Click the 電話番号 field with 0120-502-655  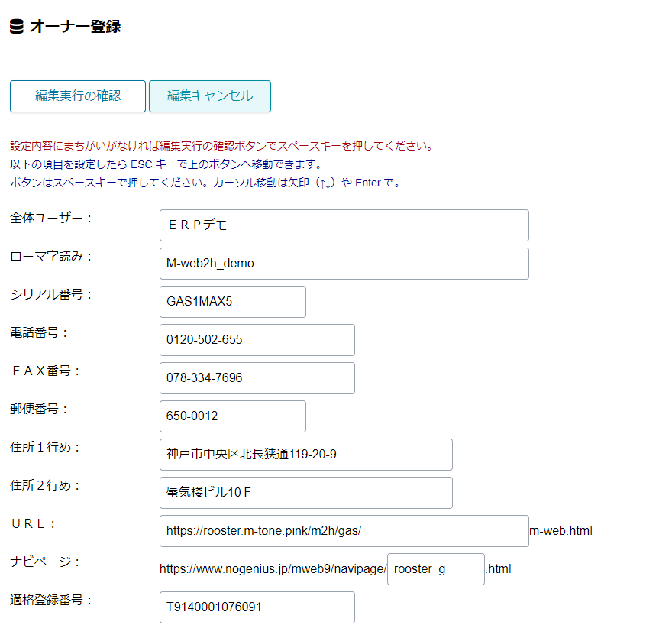(257, 340)
